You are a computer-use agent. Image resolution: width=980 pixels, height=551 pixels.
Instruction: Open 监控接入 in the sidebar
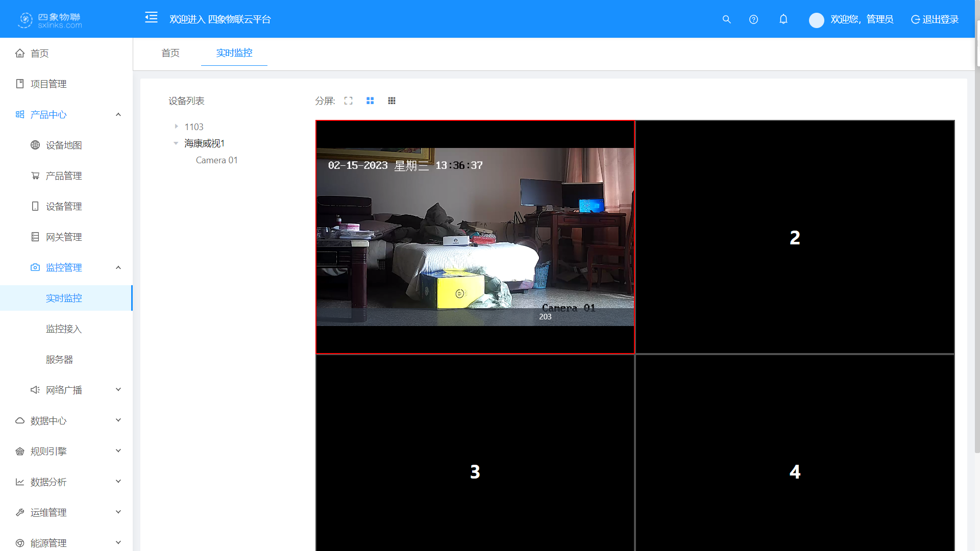point(64,329)
